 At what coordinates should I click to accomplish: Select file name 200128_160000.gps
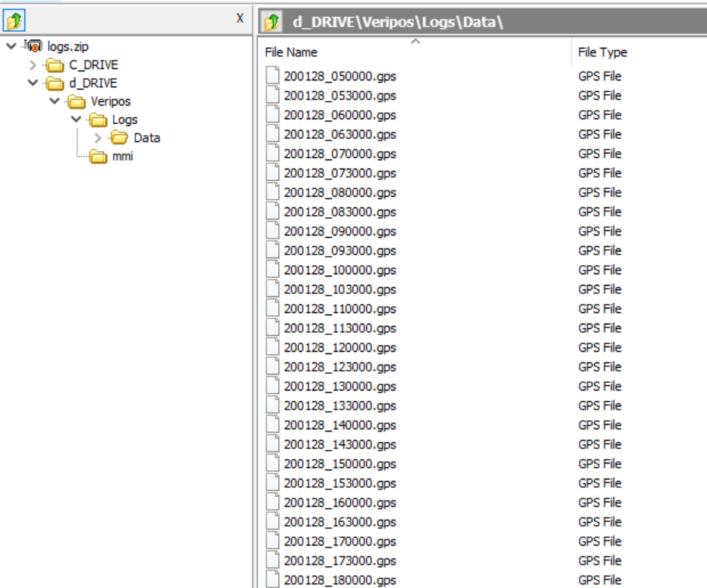point(340,503)
